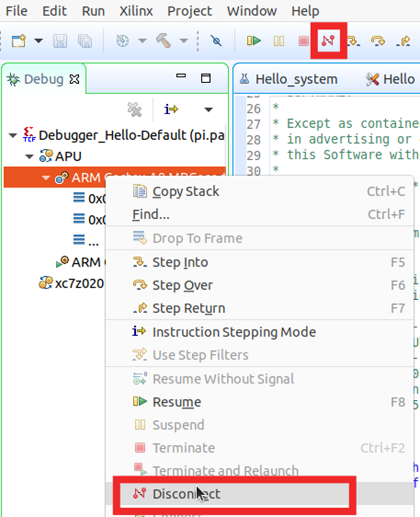Minimize the Debug view panel
The image size is (420, 517).
pyautogui.click(x=181, y=78)
